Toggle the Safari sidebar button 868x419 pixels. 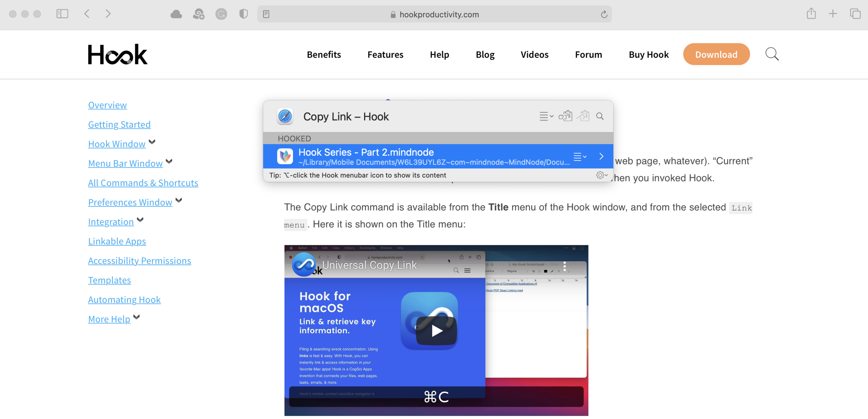point(62,14)
